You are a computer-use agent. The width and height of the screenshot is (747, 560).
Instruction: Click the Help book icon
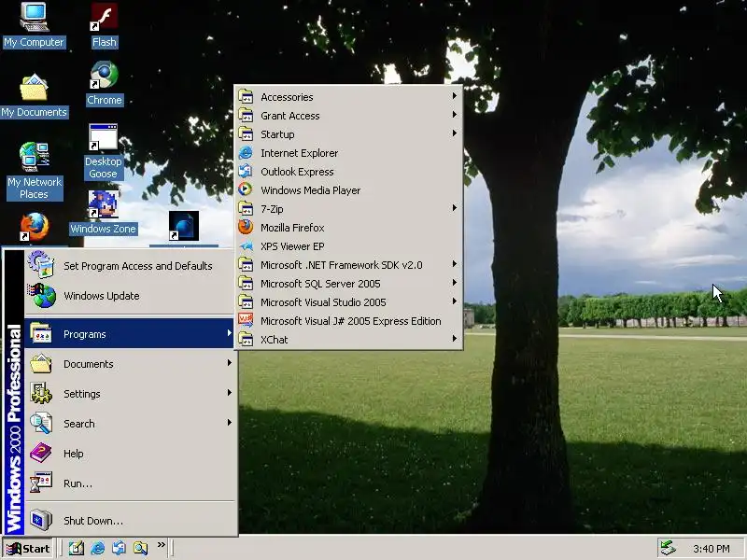pos(41,453)
